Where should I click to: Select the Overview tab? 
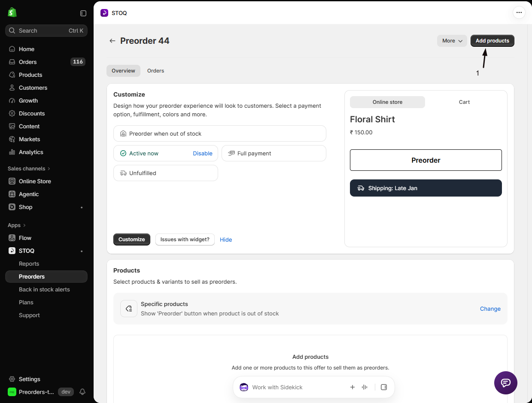[123, 71]
